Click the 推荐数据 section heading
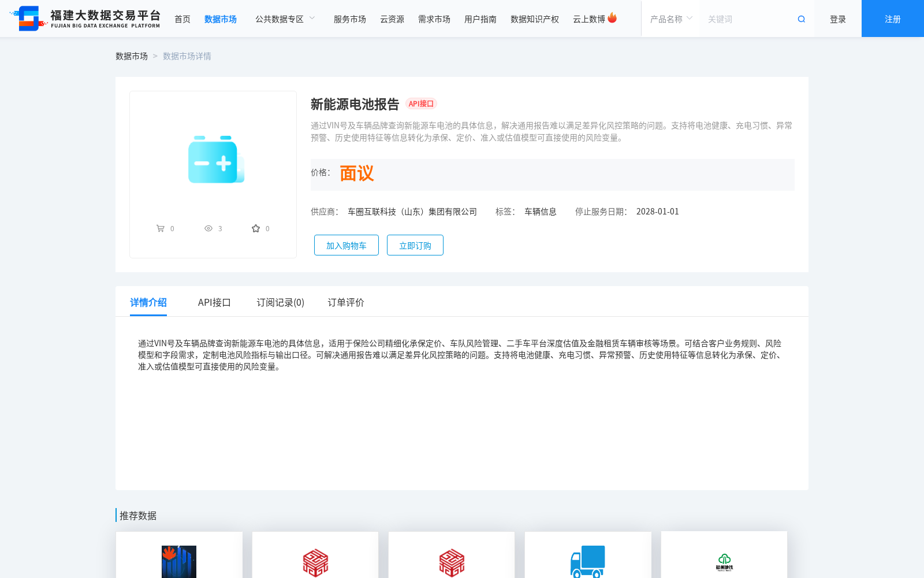Screen dimensions: 924x578 [138, 516]
